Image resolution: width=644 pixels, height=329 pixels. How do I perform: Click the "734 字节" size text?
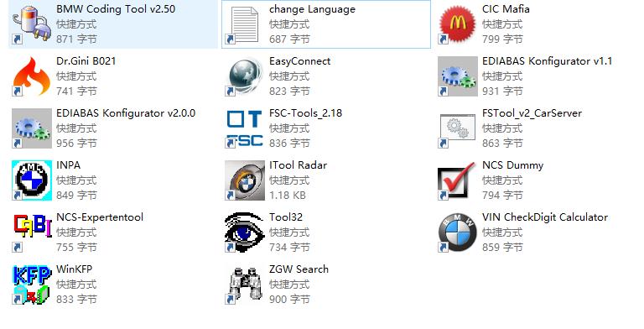pos(289,247)
